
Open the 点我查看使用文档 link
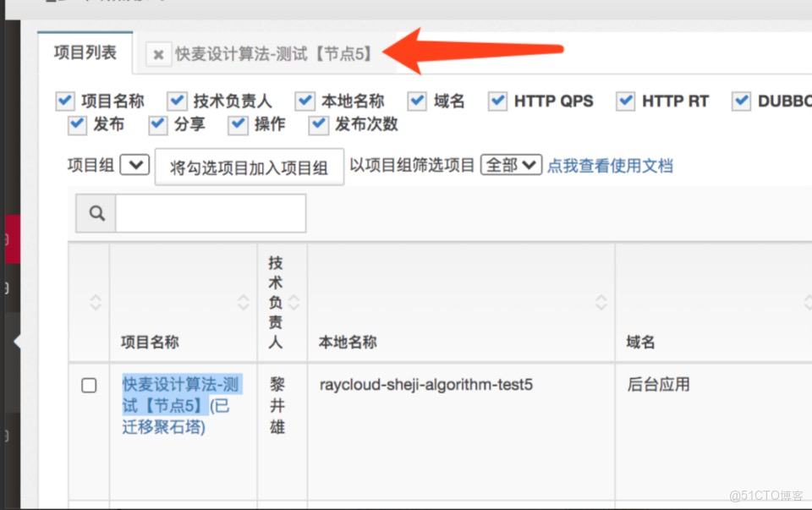610,166
